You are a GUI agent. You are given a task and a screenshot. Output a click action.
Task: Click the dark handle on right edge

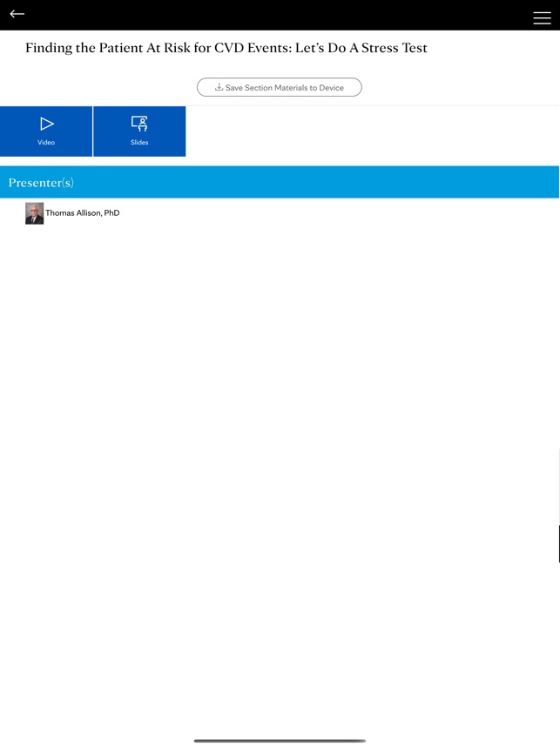tap(558, 544)
